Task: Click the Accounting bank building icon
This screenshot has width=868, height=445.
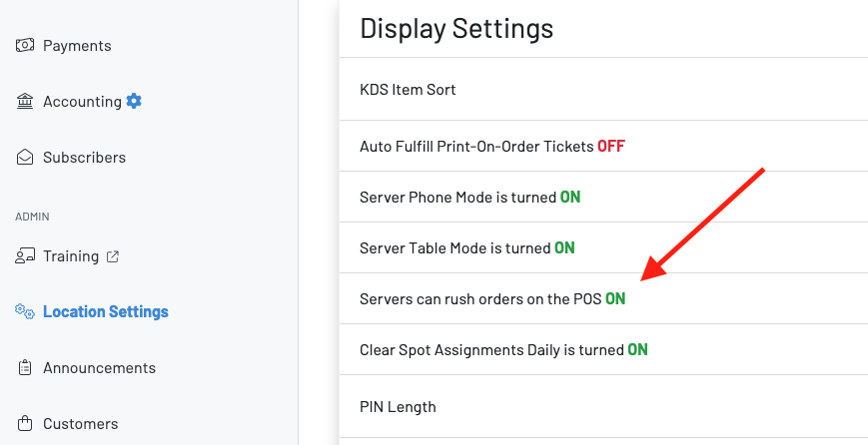Action: pos(25,102)
